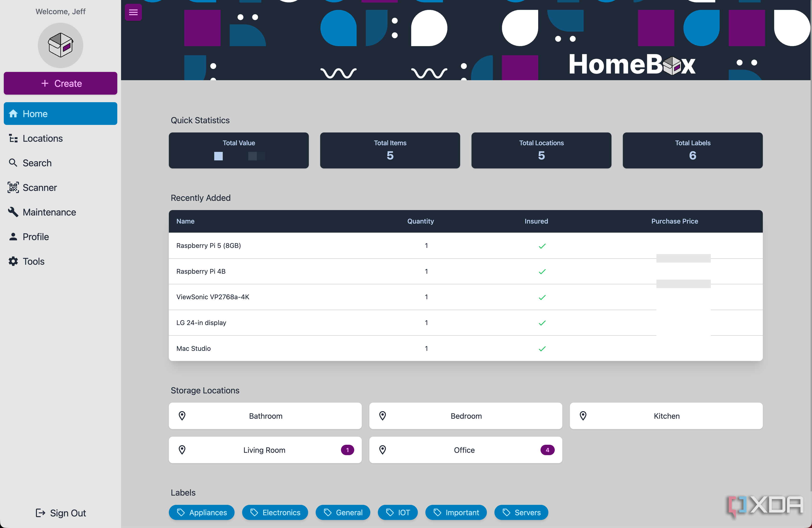The image size is (812, 528).
Task: Click the insured checkmark for Mac Studio
Action: (542, 349)
